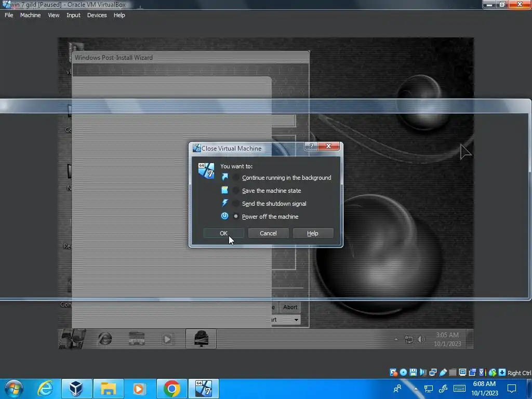Click the guest network tray icon

(x=409, y=339)
